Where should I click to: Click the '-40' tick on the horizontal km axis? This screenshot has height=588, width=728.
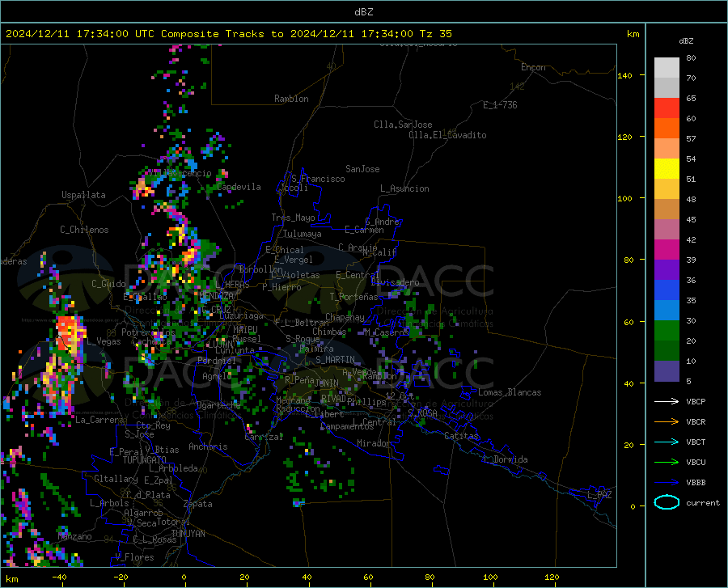(59, 577)
